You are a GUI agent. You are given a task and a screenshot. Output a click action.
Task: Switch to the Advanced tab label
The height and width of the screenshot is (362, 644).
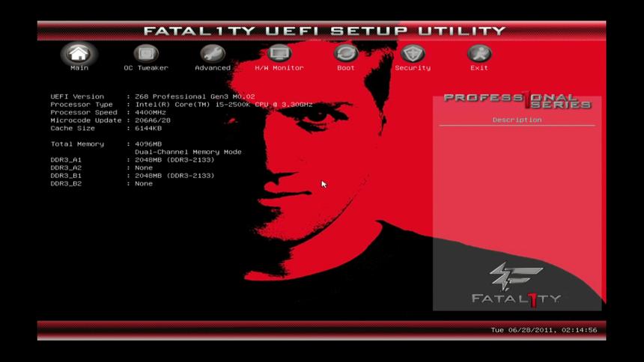coord(213,68)
